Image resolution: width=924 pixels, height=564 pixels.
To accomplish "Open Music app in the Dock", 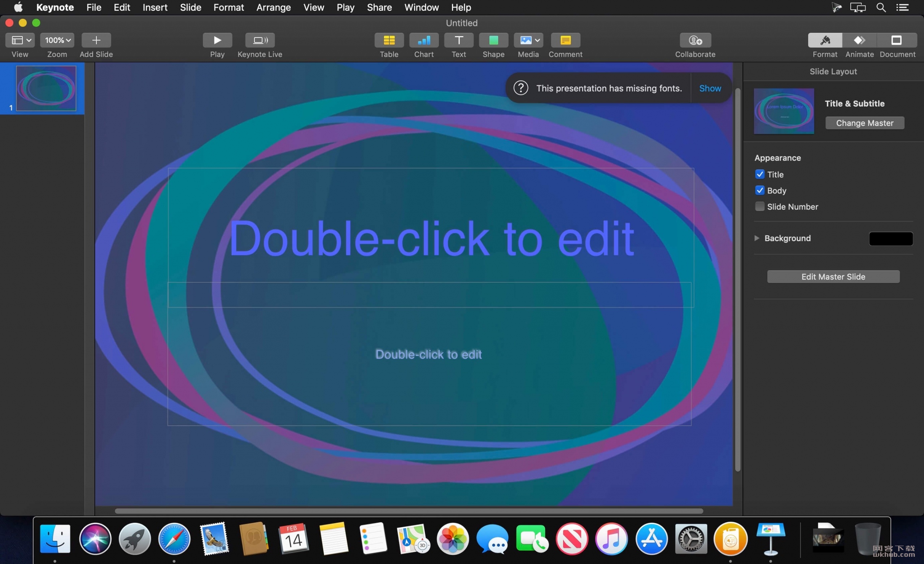I will pyautogui.click(x=611, y=539).
